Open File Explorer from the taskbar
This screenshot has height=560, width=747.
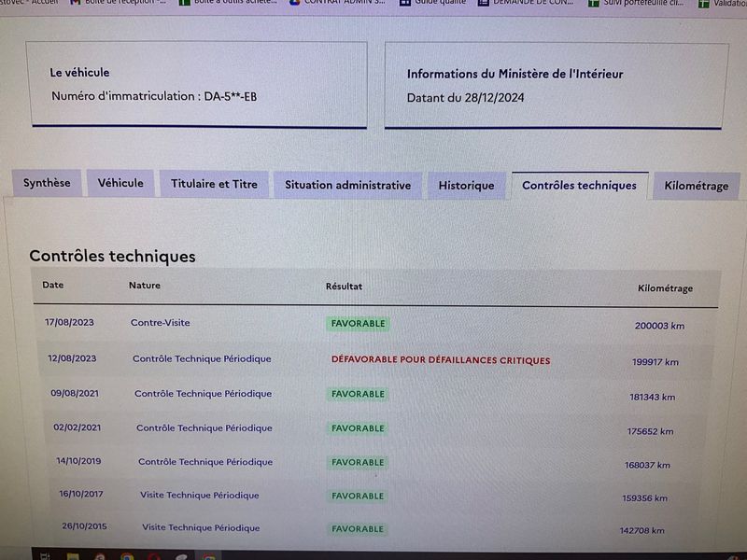click(73, 555)
